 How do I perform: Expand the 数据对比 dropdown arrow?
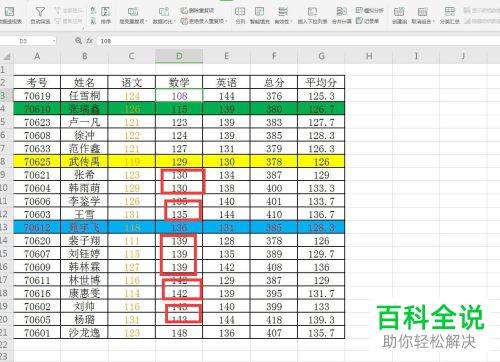click(x=174, y=22)
